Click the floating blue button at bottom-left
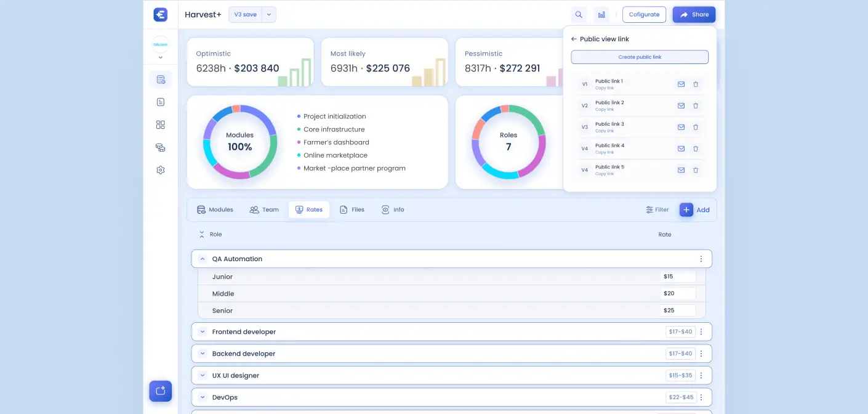Image resolution: width=868 pixels, height=414 pixels. (161, 391)
